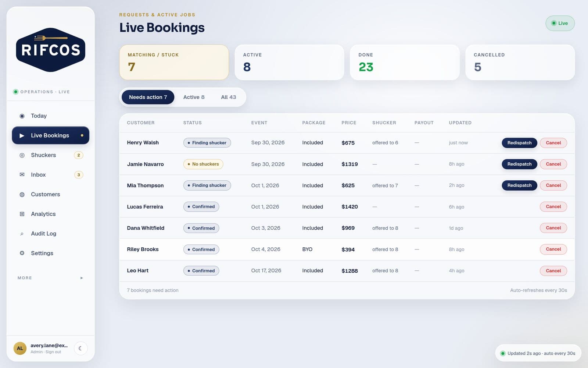Cancel Henry Walsh's booking
The width and height of the screenshot is (588, 368).
point(553,143)
